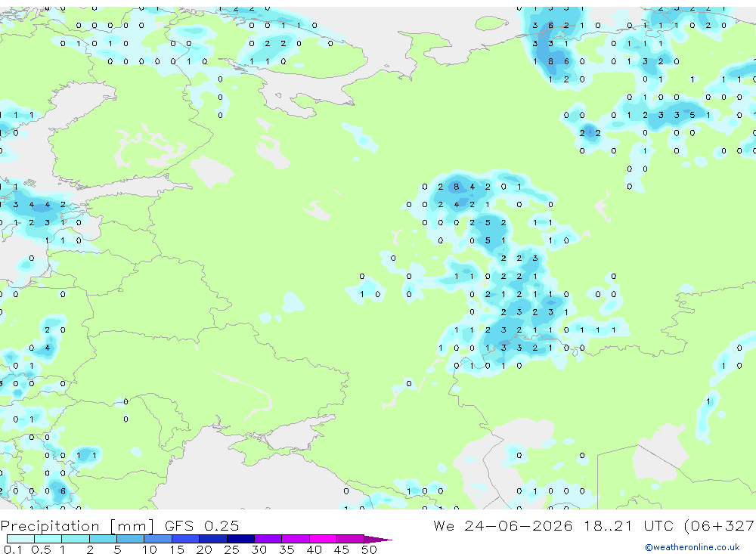Click the legend label '45'
756x554 pixels.
click(x=342, y=549)
